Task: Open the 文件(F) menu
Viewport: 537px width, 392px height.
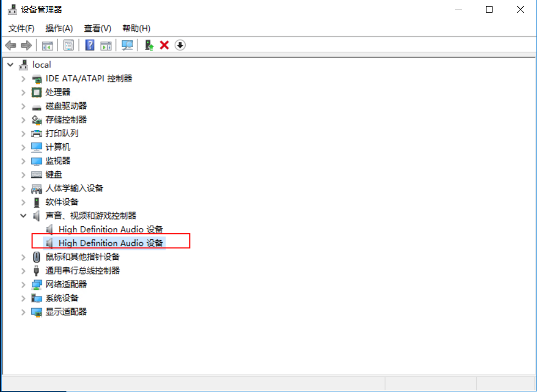Action: click(21, 28)
